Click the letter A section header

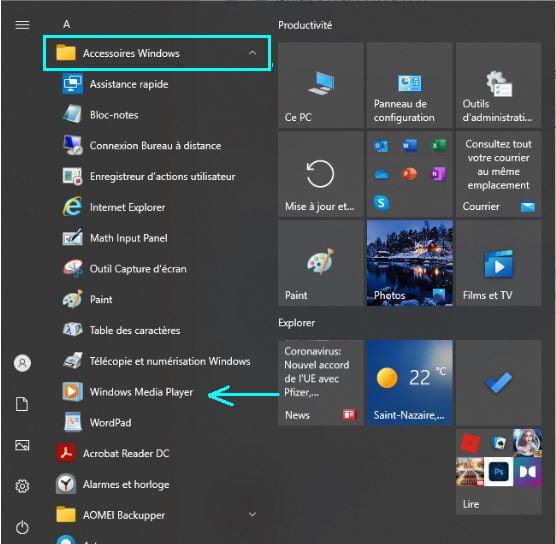click(x=66, y=24)
